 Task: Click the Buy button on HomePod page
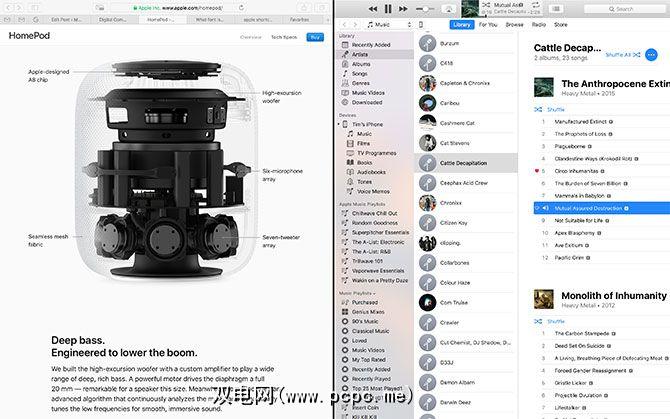click(x=315, y=37)
